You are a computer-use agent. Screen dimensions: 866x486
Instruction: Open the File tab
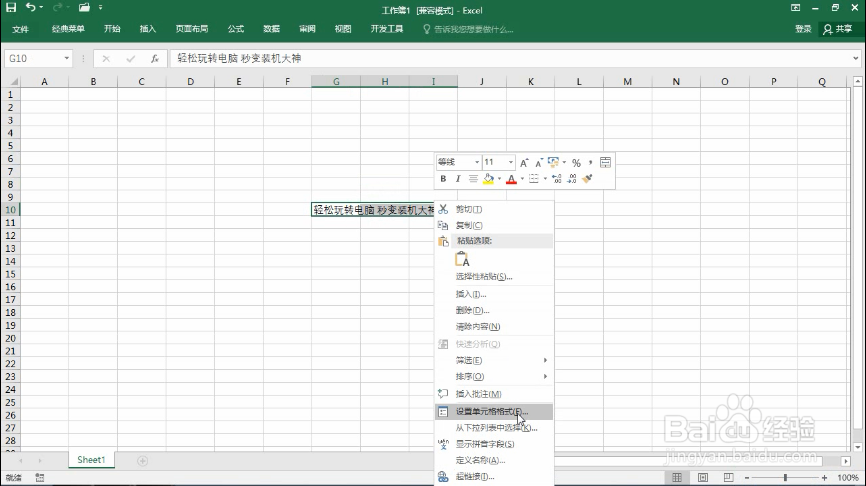20,29
